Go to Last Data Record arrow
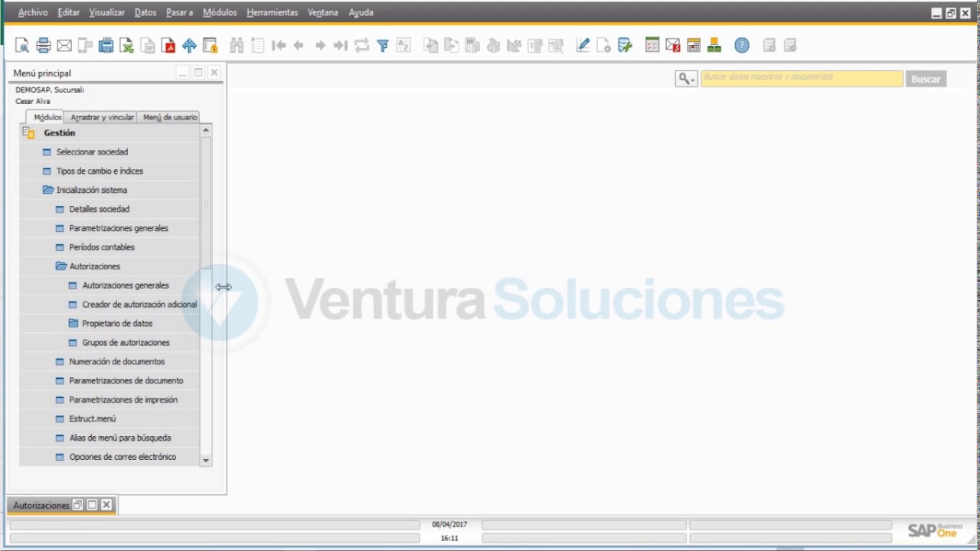The width and height of the screenshot is (980, 551). point(341,46)
